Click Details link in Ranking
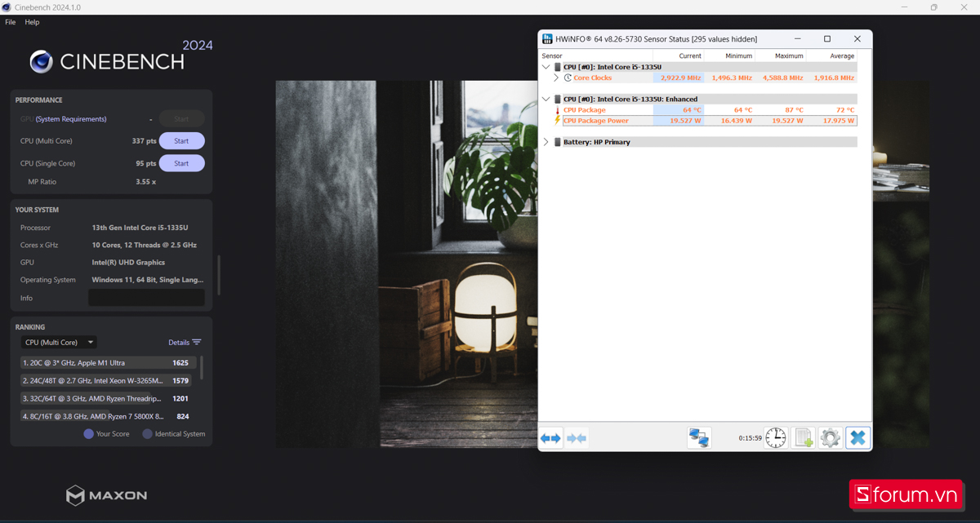Screen dimensions: 980x523 coord(179,343)
